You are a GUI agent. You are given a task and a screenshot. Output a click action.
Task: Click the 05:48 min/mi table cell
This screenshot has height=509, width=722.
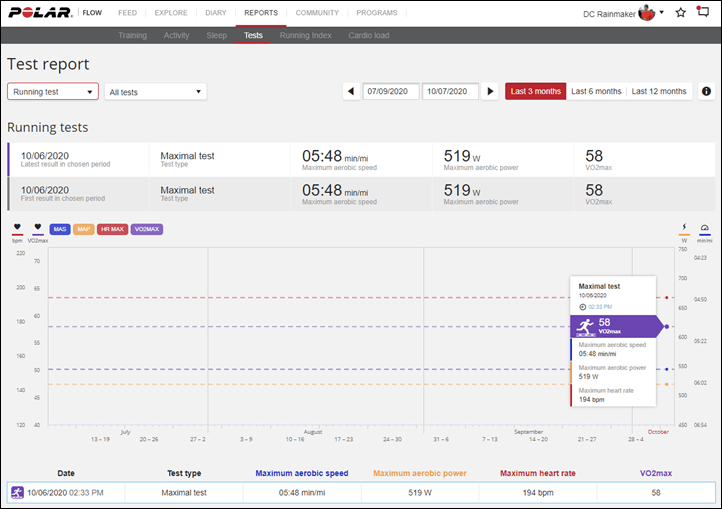(x=302, y=492)
